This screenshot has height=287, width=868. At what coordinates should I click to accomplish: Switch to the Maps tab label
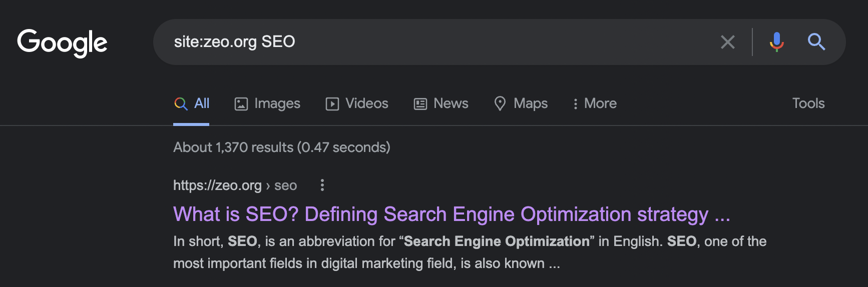click(x=531, y=103)
